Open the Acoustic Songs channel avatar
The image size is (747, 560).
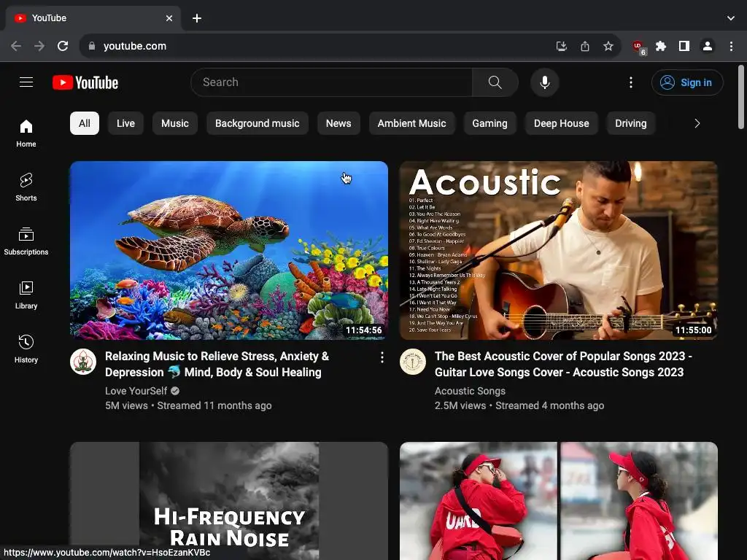(x=413, y=362)
